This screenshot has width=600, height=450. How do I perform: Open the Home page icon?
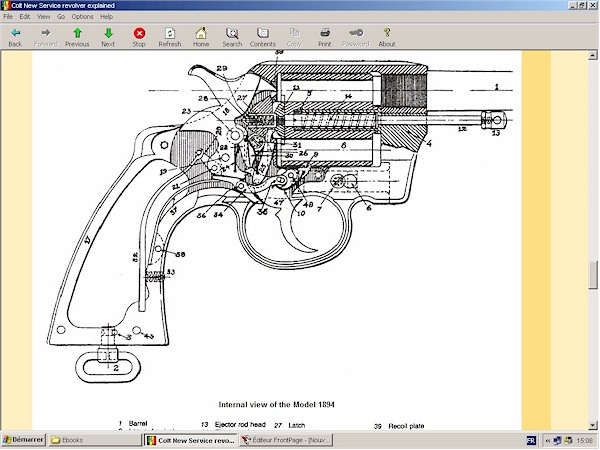coord(201,37)
